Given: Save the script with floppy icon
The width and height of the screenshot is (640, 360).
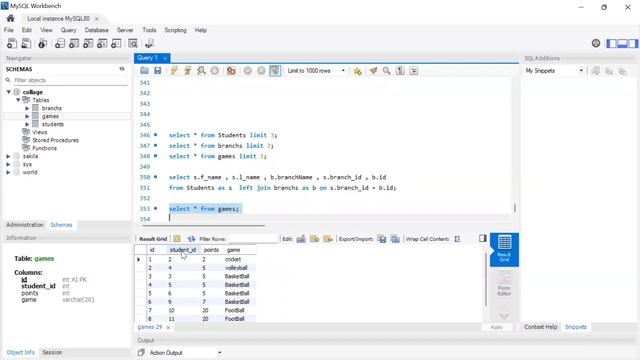Looking at the screenshot, I should [x=158, y=71].
